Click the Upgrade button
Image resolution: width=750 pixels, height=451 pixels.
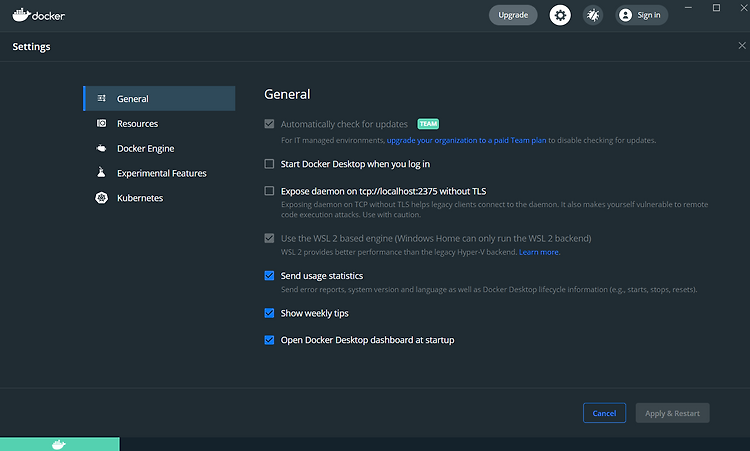point(513,15)
